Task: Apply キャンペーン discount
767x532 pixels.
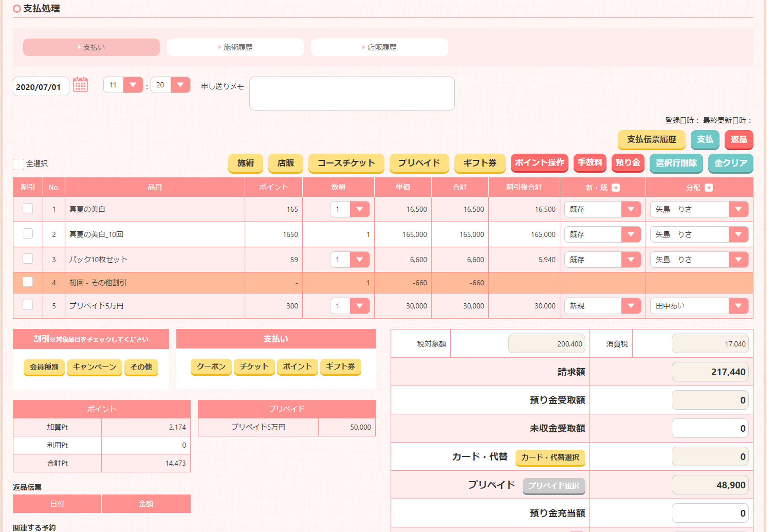Action: tap(95, 367)
